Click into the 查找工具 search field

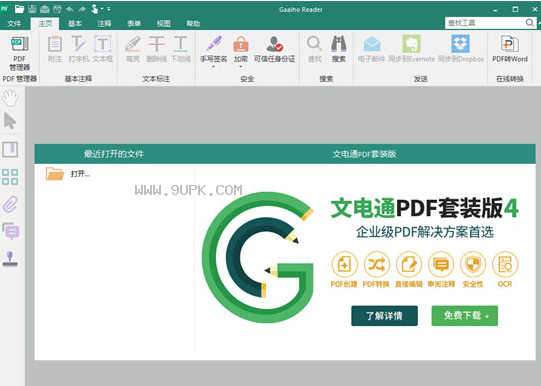coord(485,23)
